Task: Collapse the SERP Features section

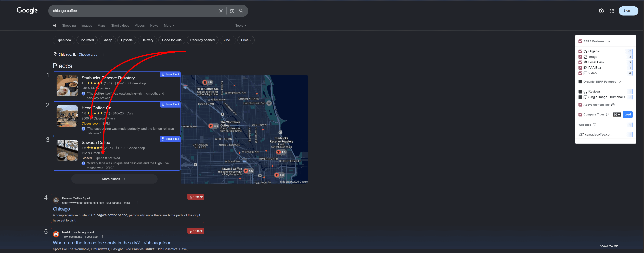Action: tap(609, 41)
